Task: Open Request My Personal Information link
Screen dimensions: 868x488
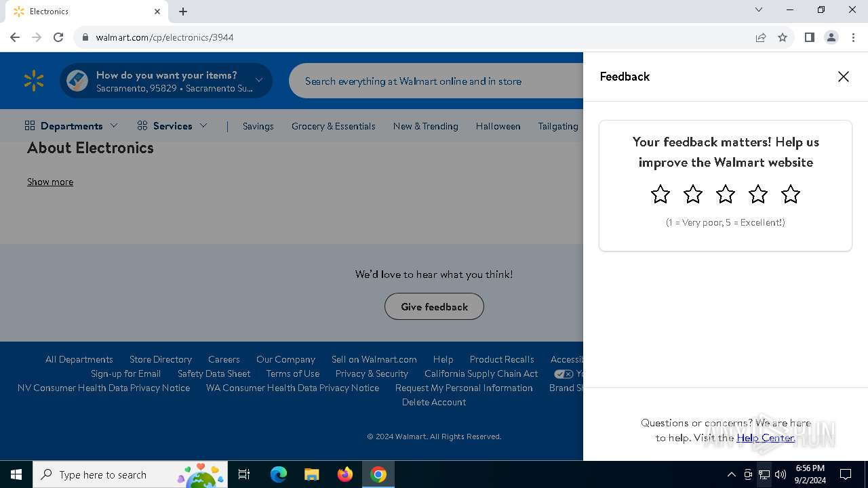Action: click(x=464, y=388)
